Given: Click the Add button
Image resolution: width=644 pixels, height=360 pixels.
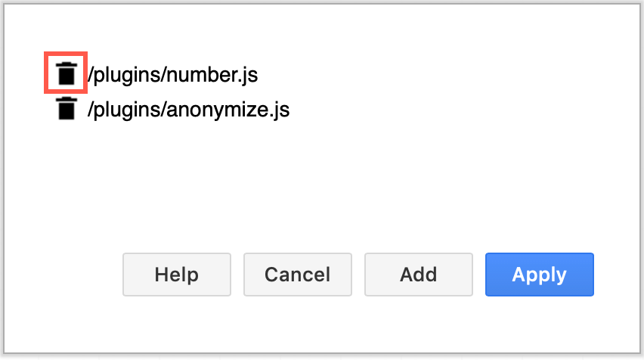Looking at the screenshot, I should (x=418, y=275).
